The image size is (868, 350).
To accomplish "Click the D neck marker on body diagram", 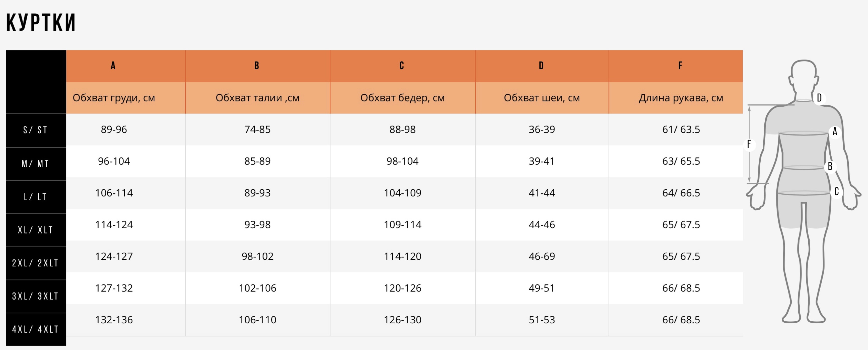I will (819, 98).
